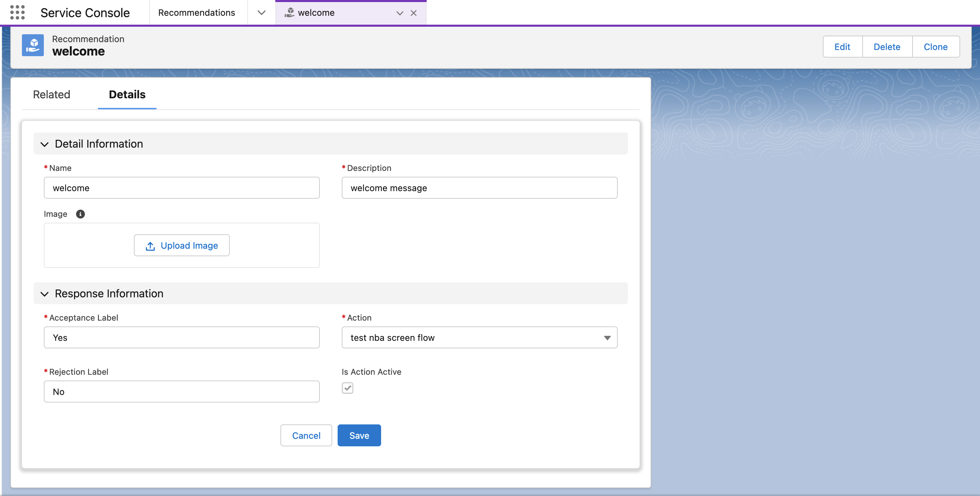Open the Recommendations navigation dropdown chevron
Viewport: 980px width, 496px height.
261,13
